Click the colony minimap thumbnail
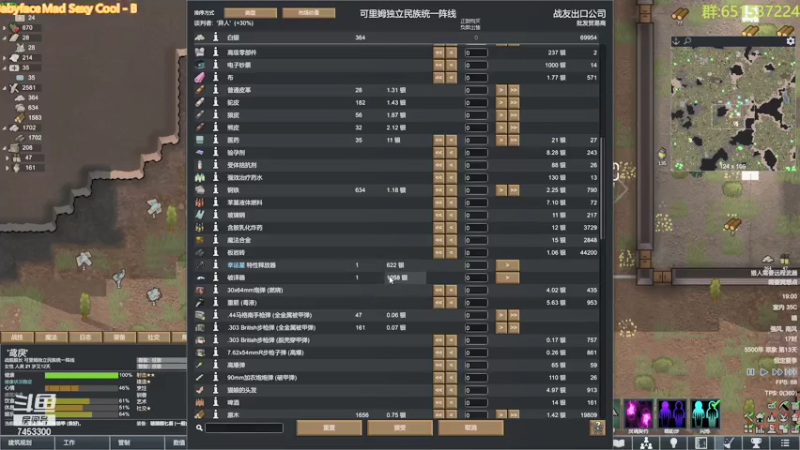 tap(733, 109)
